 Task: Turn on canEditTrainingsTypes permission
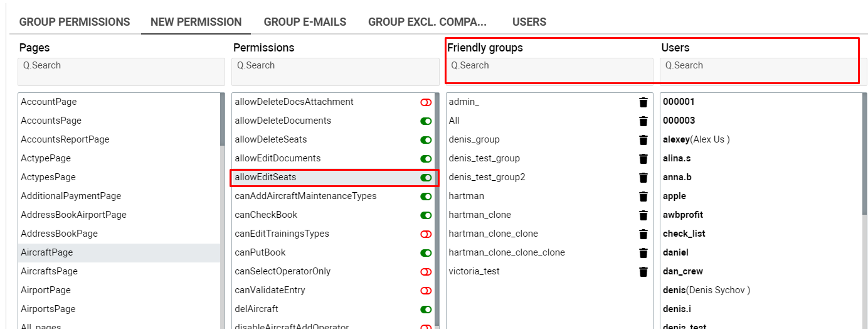[426, 234]
